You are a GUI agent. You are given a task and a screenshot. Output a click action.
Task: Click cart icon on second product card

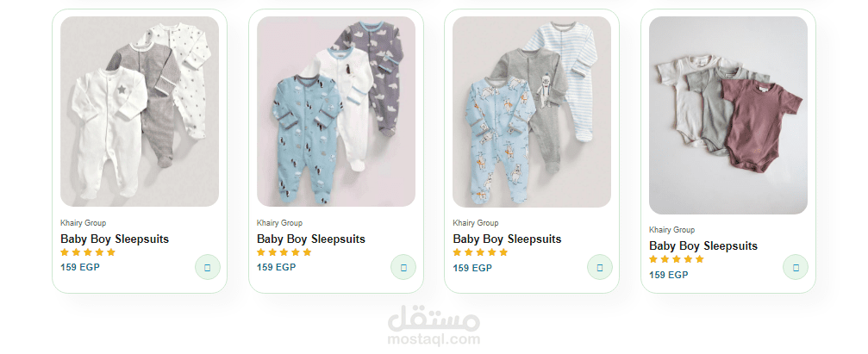(x=403, y=267)
